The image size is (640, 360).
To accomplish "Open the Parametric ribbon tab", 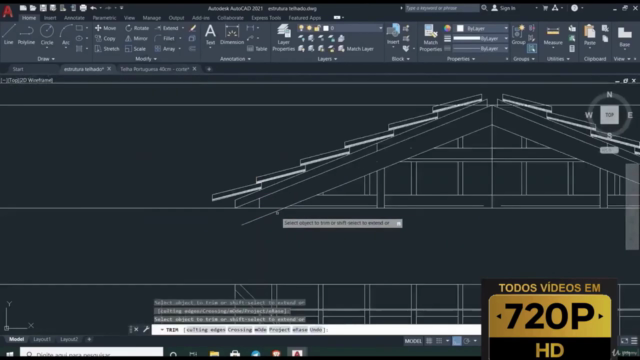I will tap(104, 18).
